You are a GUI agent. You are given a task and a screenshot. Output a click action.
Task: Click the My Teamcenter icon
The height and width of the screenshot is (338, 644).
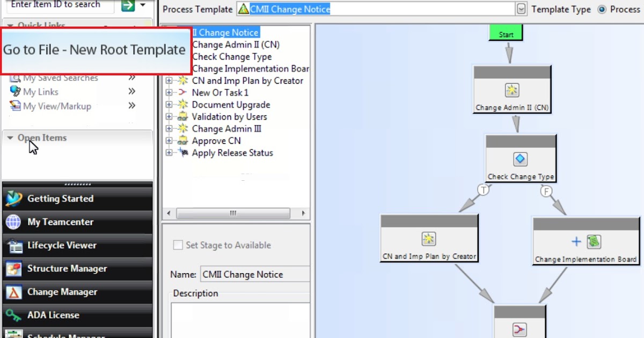[x=13, y=222]
